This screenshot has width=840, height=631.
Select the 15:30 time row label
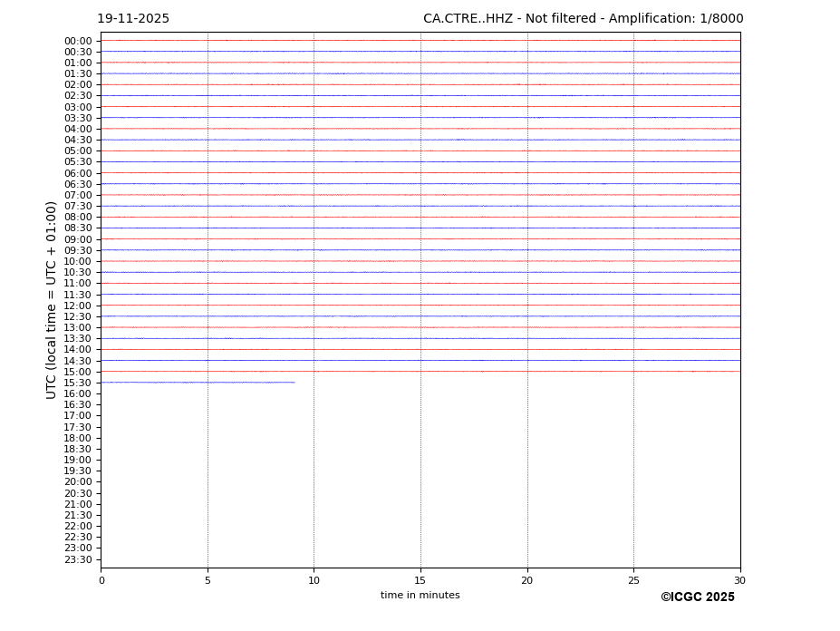(78, 383)
